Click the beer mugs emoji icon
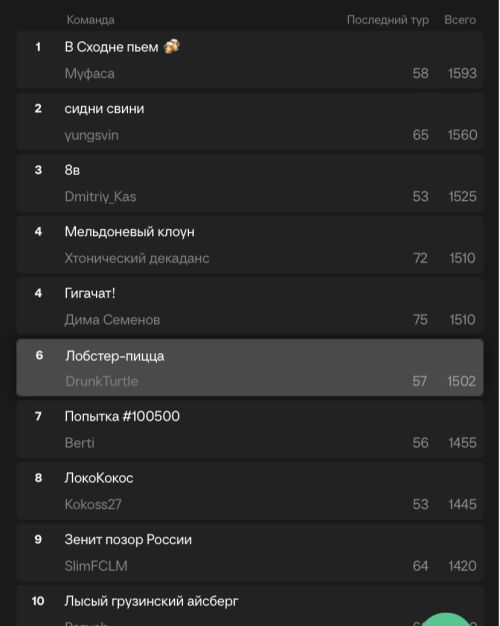Screen dimensions: 500x626 pos(172,47)
